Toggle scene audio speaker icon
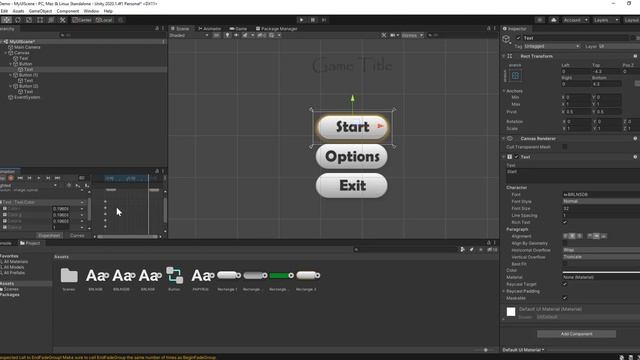640x360 pixels. click(x=236, y=35)
